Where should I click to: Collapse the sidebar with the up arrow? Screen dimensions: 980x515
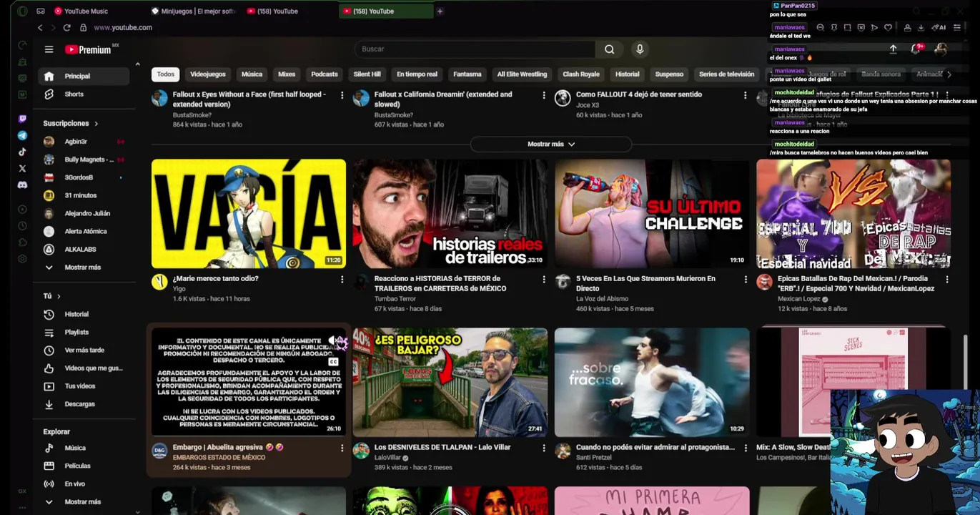[137, 64]
